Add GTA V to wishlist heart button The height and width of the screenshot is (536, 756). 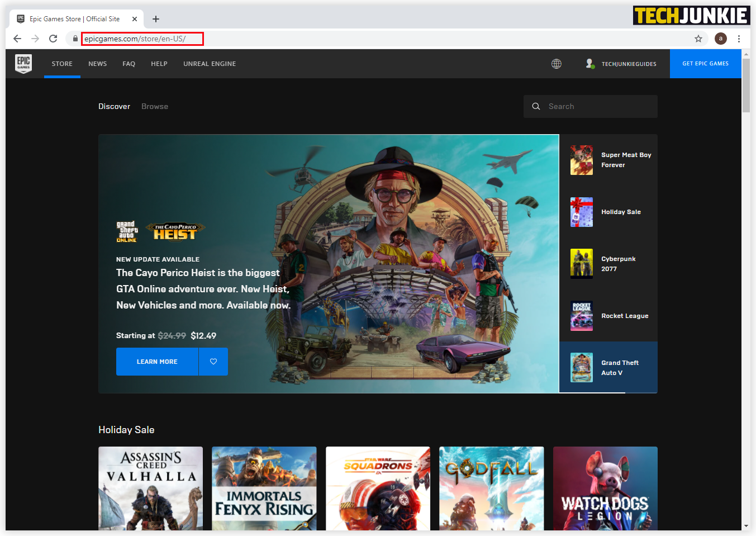point(213,362)
